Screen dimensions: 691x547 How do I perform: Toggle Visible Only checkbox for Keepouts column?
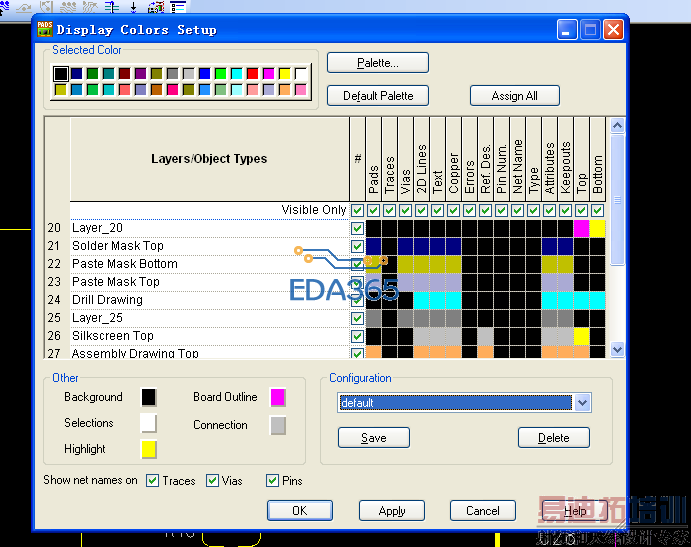[565, 210]
